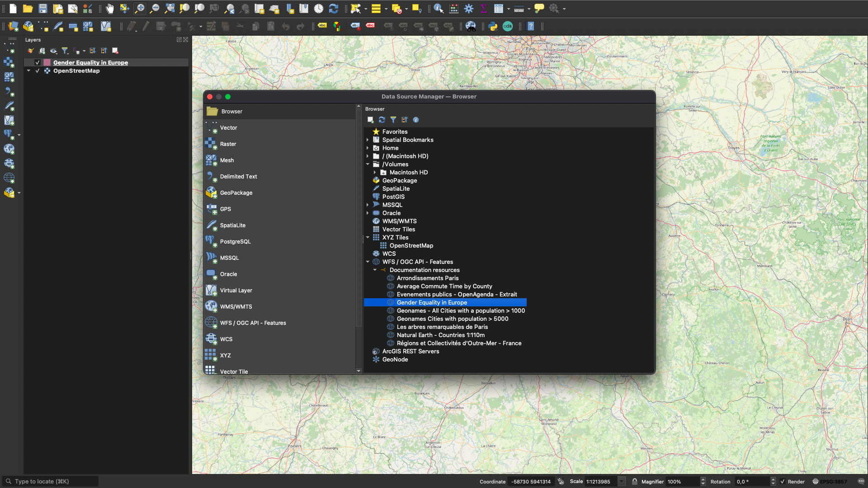The width and height of the screenshot is (868, 488).
Task: Open the Field Calculator sigma icon
Action: point(483,9)
